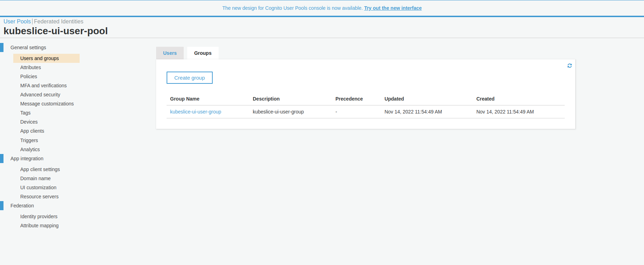Click the kubeslice-ui-user-group description cell
Image resolution: width=644 pixels, height=265 pixels.
[278, 112]
